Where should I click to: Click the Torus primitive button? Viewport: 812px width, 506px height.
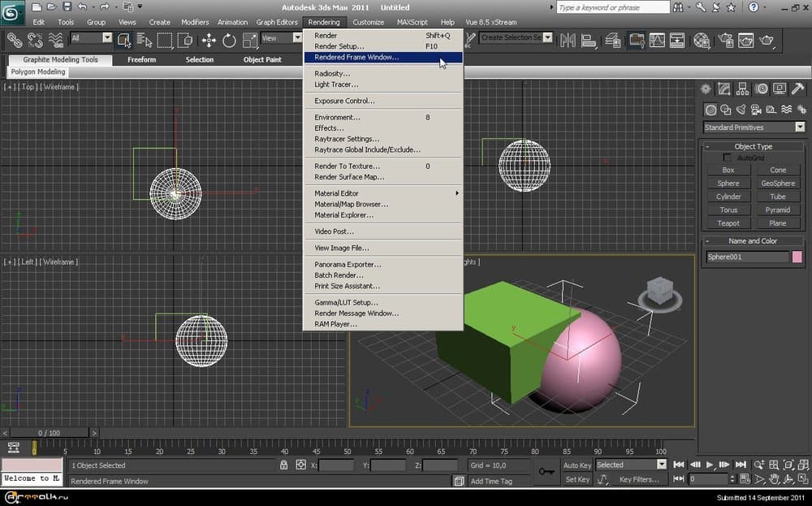pyautogui.click(x=728, y=210)
